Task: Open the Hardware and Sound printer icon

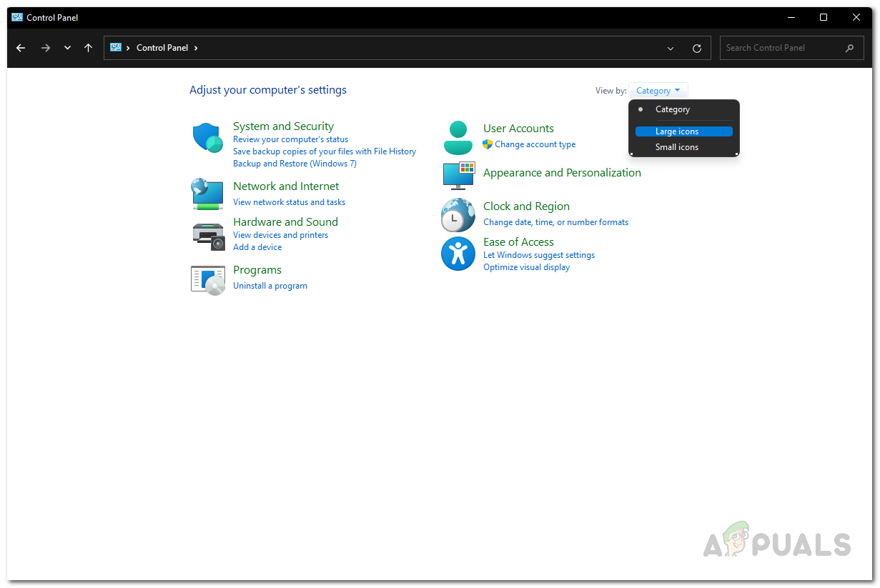Action: [209, 235]
